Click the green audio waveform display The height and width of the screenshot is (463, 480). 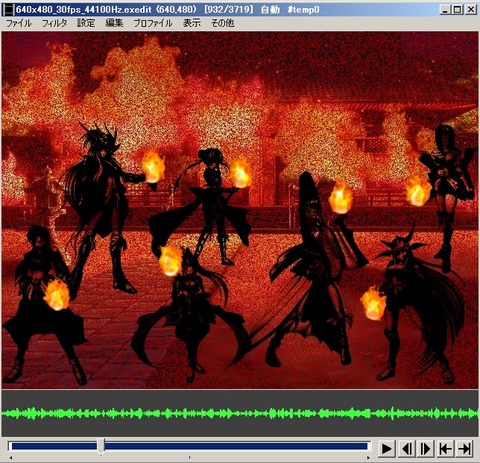240,413
